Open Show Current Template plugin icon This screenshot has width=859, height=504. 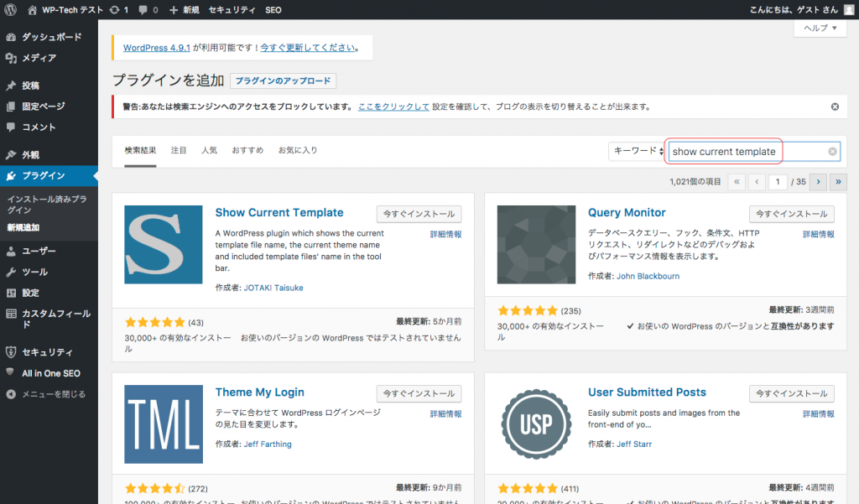(x=164, y=244)
